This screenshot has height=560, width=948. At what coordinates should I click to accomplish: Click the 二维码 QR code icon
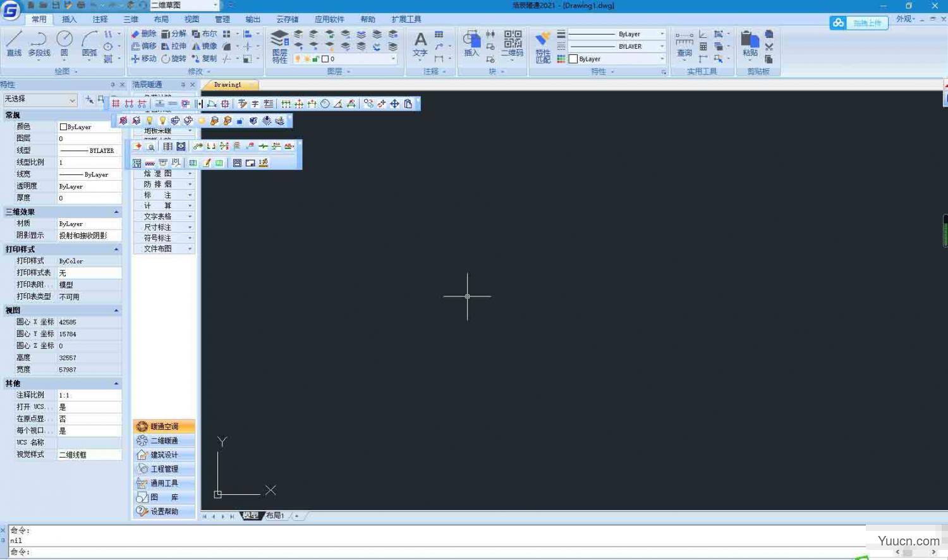(x=513, y=44)
